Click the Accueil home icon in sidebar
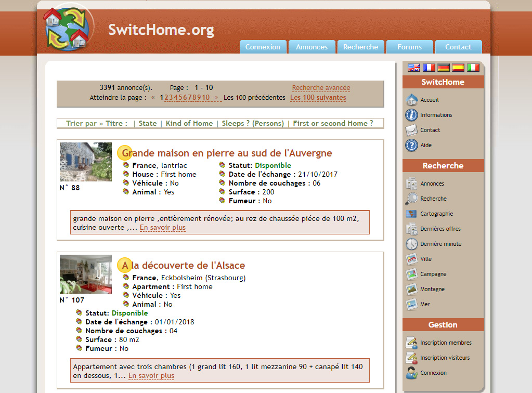 click(x=411, y=100)
